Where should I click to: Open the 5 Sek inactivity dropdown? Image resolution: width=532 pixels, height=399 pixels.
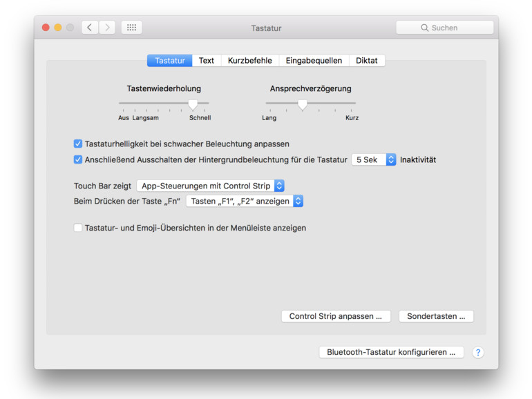(374, 159)
